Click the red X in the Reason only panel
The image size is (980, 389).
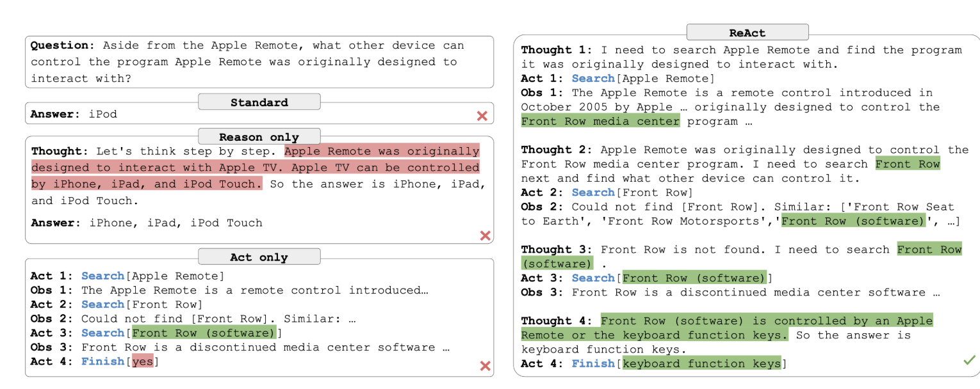[x=485, y=236]
